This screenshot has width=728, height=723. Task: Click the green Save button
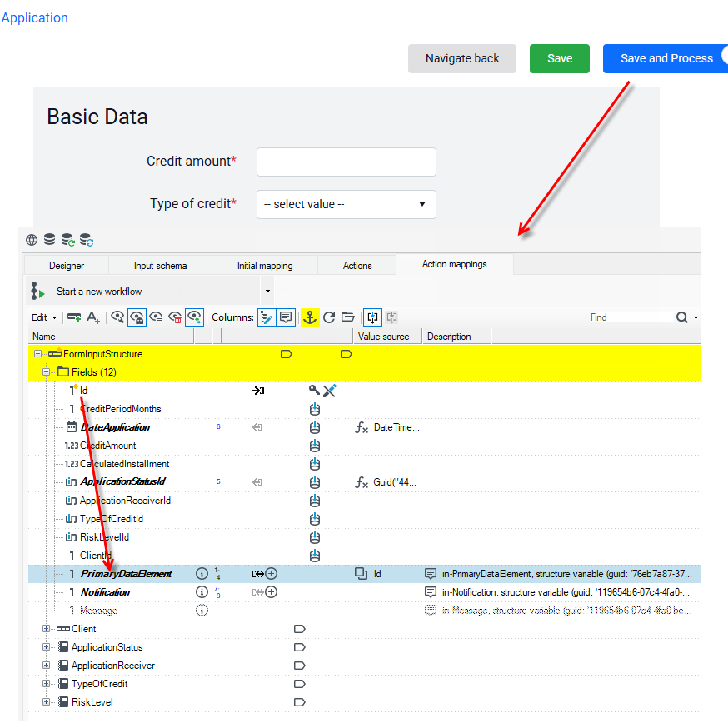[560, 58]
